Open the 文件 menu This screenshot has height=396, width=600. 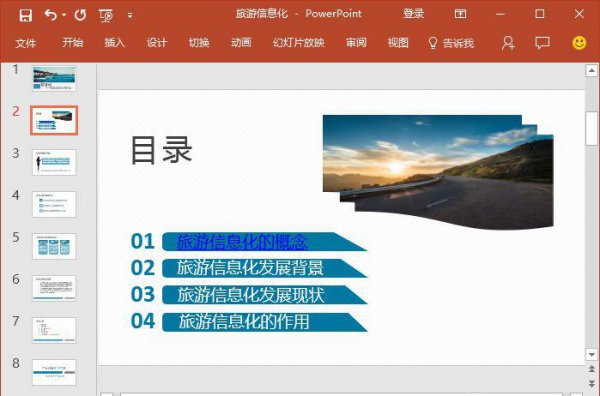point(26,43)
